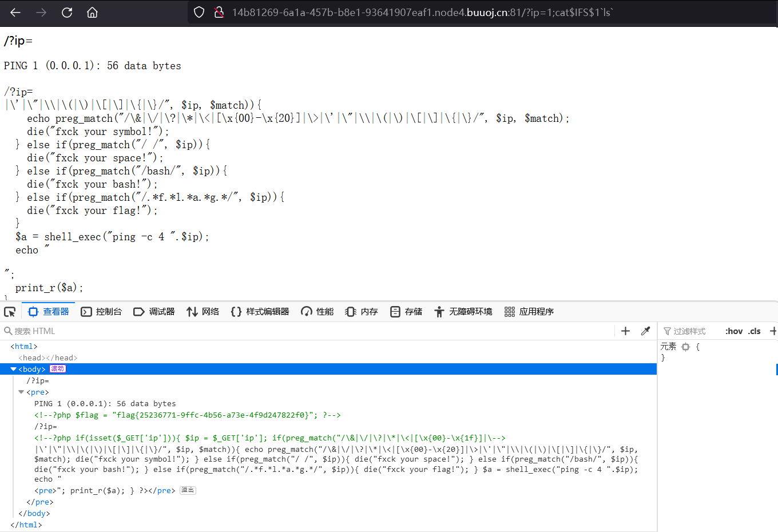Collapse the pre node in the tree
Viewport: 778px width, 532px height.
(x=21, y=392)
